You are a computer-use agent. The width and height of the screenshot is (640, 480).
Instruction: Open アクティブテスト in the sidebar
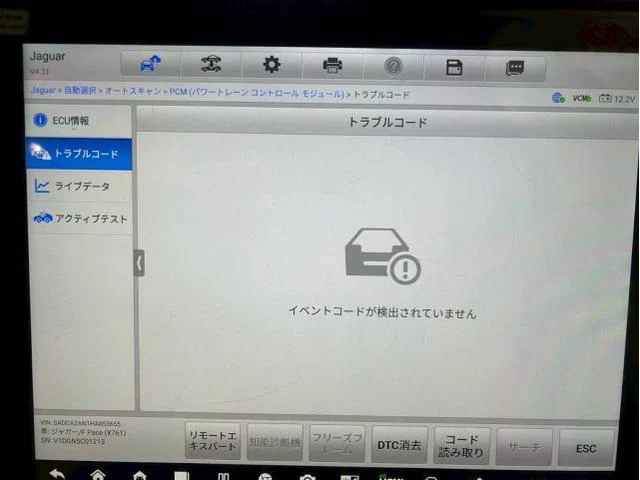click(x=80, y=219)
